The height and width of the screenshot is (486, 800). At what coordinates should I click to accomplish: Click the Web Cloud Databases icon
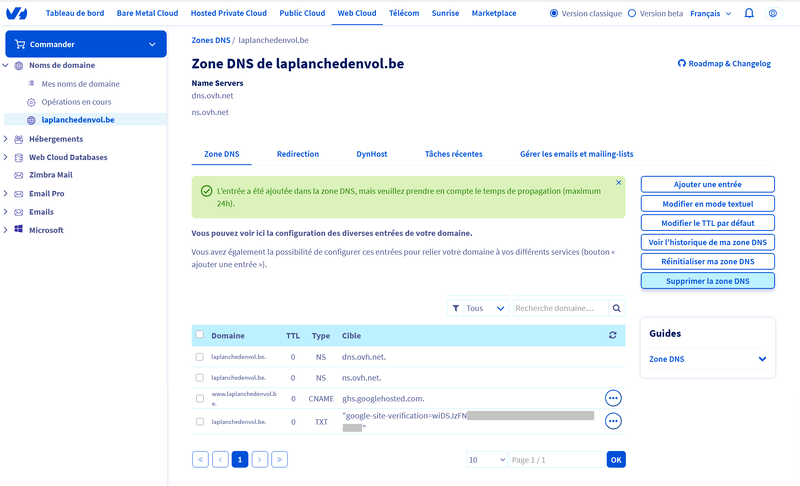19,157
